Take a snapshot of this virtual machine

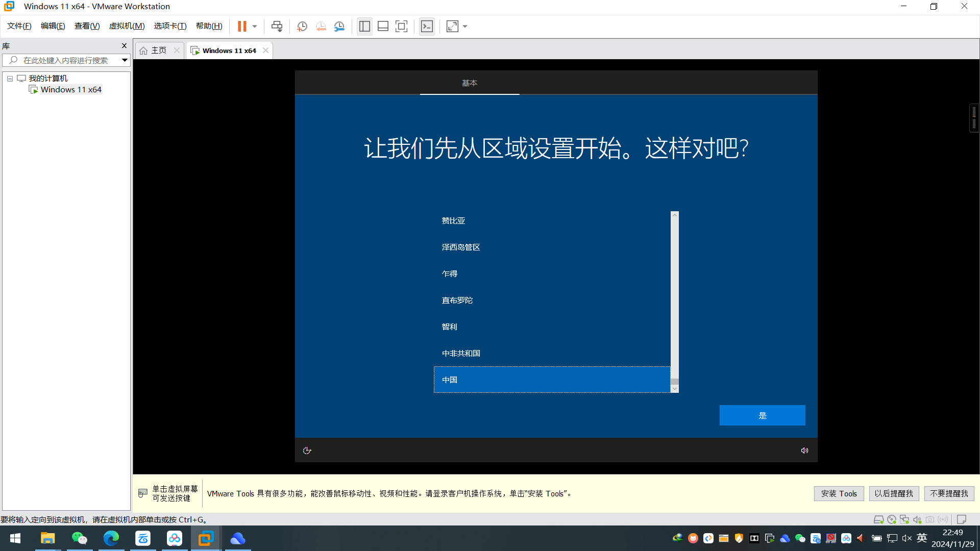tap(302, 26)
